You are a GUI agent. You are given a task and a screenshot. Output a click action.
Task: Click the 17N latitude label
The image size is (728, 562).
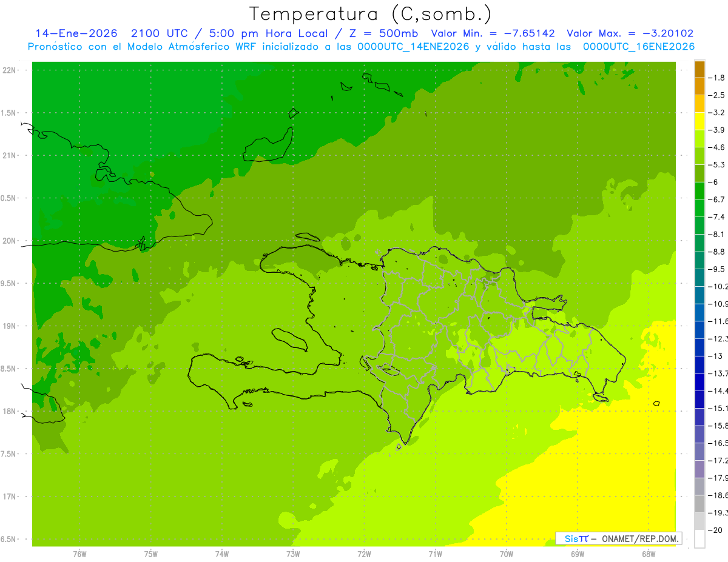point(10,497)
